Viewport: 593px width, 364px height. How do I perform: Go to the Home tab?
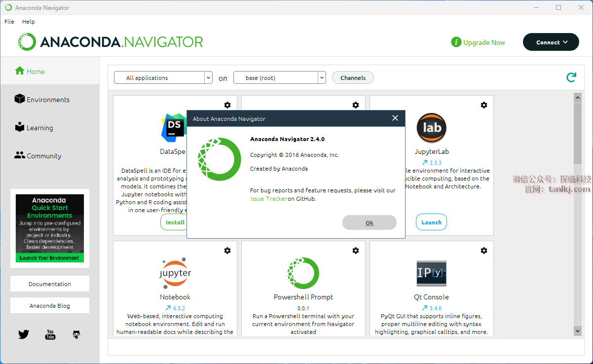[x=50, y=71]
